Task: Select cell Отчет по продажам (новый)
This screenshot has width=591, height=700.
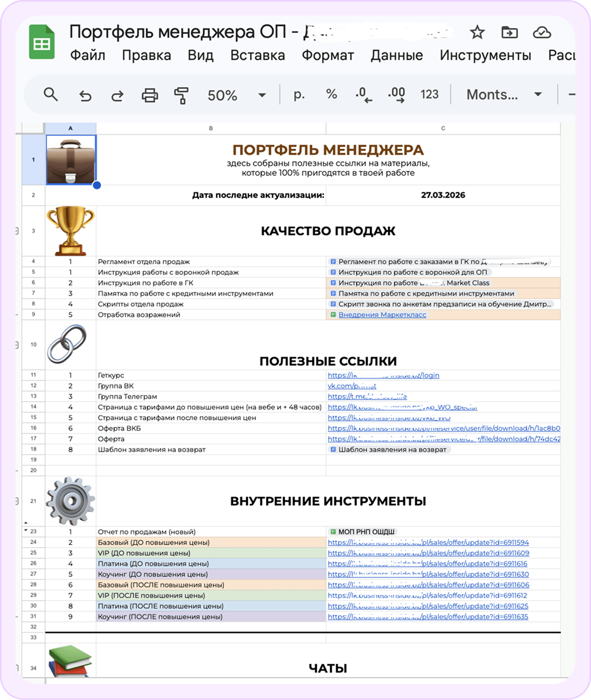Action: pyautogui.click(x=211, y=532)
